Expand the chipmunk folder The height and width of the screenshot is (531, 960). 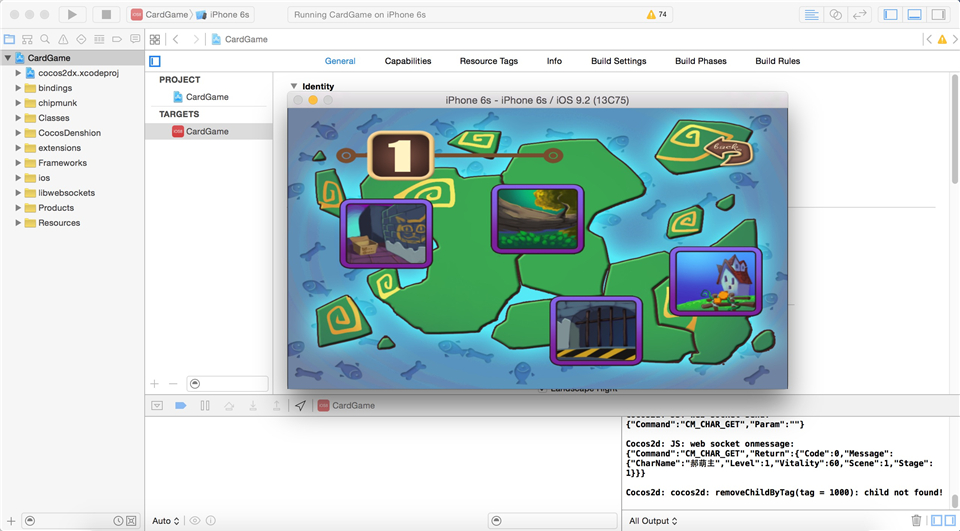pyautogui.click(x=18, y=103)
